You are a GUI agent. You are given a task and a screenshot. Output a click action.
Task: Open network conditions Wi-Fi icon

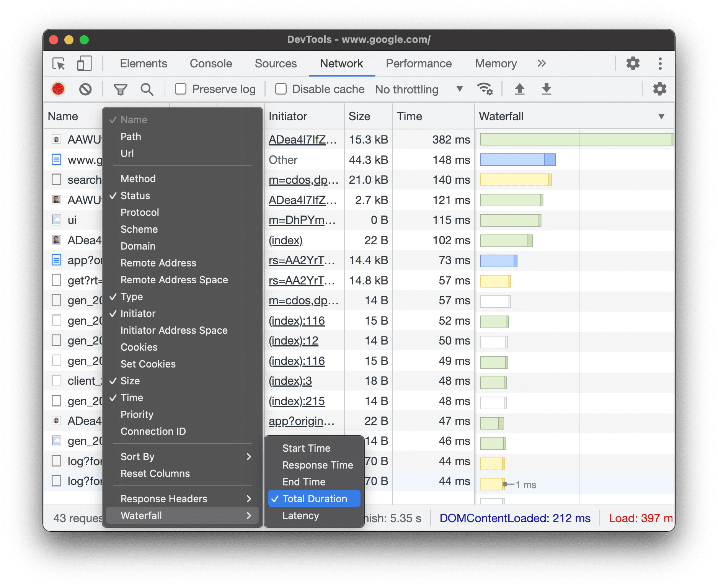(x=485, y=89)
